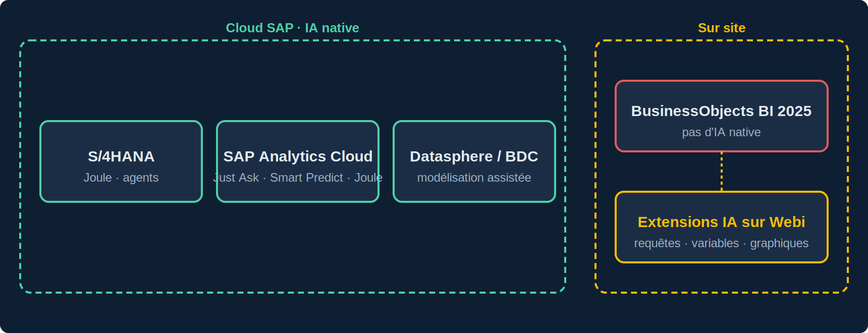868x333 pixels.
Task: Click 'Just Ask · Smart Predict · Joule' text
Action: pyautogui.click(x=298, y=178)
